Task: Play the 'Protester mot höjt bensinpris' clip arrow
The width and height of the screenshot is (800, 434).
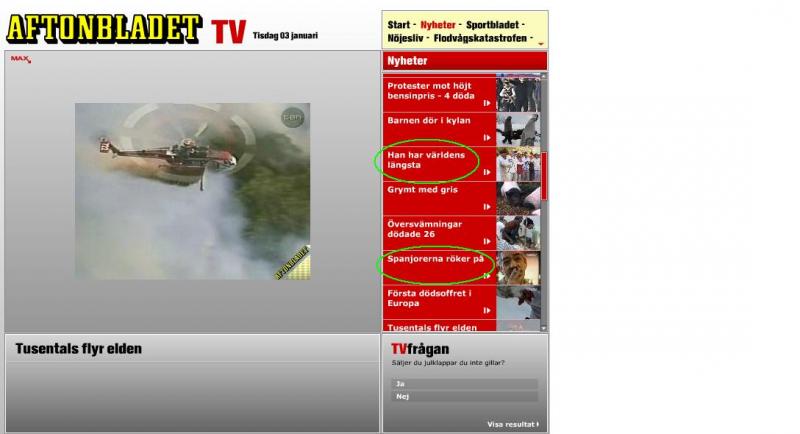Action: coord(487,103)
